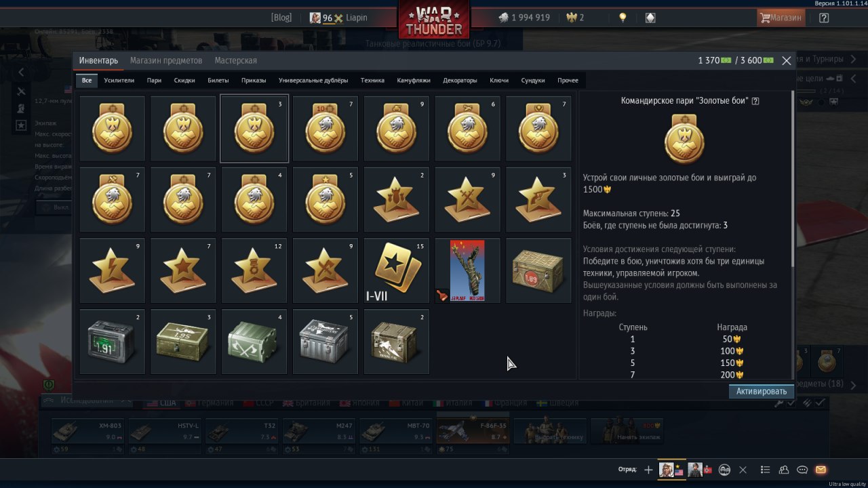Select the 1.91 metal trophy chest
The width and height of the screenshot is (868, 488).
(113, 342)
